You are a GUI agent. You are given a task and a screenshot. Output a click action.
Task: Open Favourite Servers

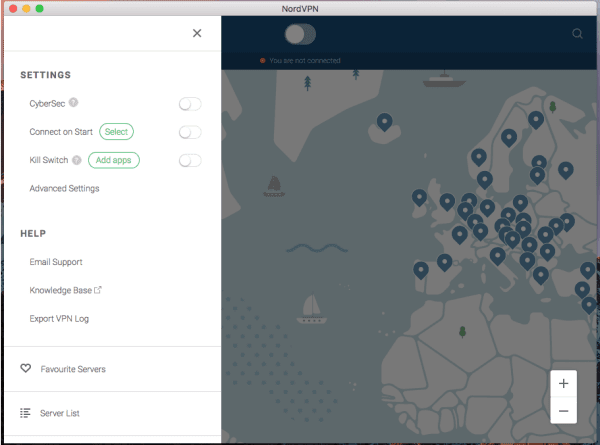coord(73,369)
